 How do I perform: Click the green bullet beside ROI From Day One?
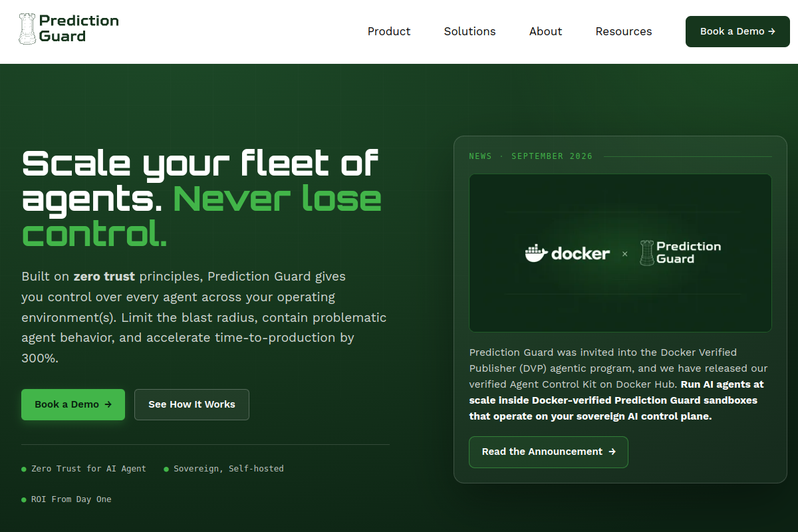pos(24,500)
